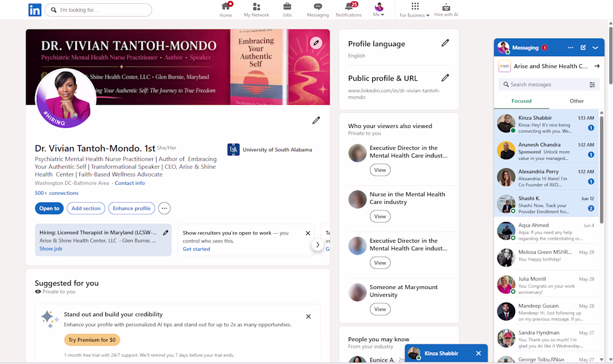The height and width of the screenshot is (364, 613).
Task: Open the 500+ connections link
Action: 57,193
